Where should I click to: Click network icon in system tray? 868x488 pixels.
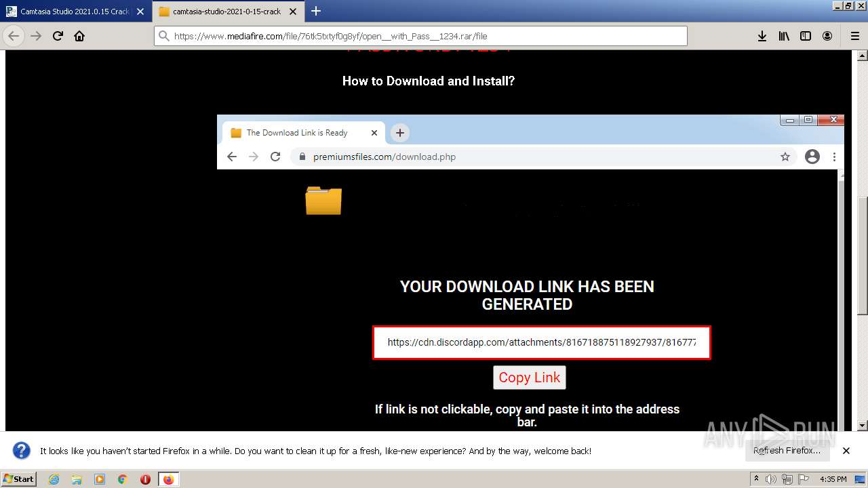pyautogui.click(x=787, y=479)
